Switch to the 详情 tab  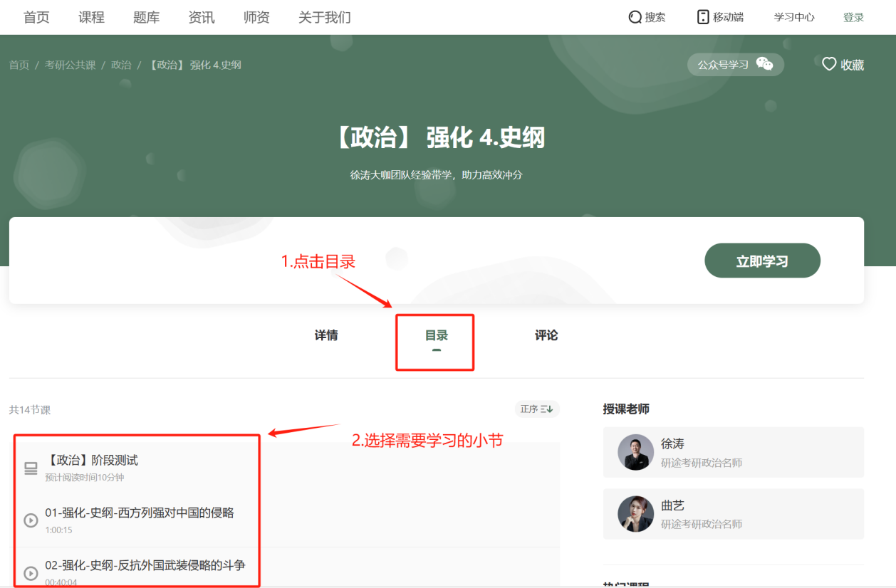point(326,335)
